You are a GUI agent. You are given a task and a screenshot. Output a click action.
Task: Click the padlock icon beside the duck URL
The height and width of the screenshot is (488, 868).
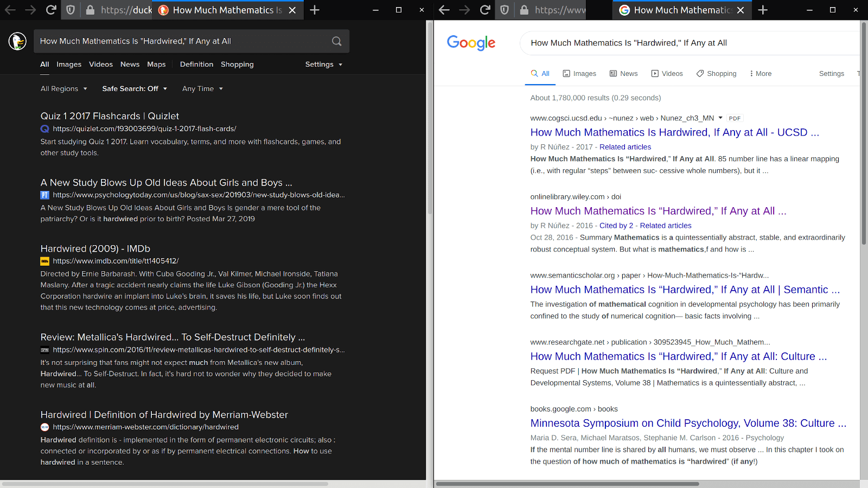point(90,10)
